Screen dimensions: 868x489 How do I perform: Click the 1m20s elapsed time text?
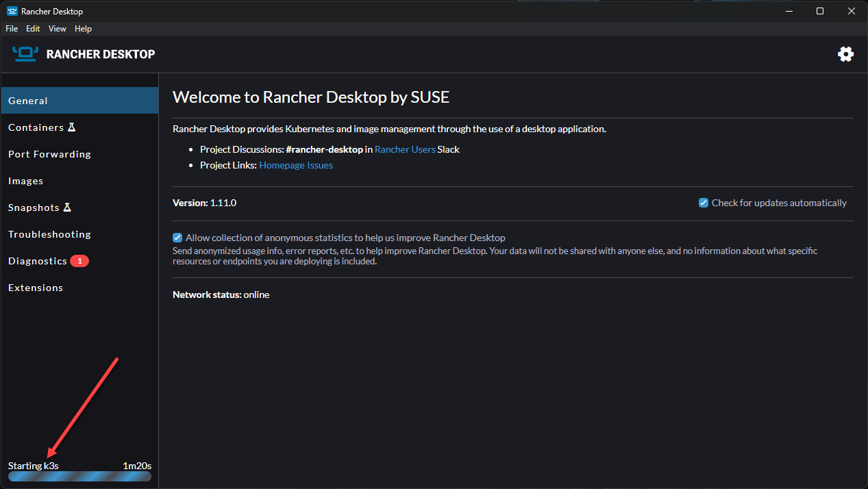point(137,466)
